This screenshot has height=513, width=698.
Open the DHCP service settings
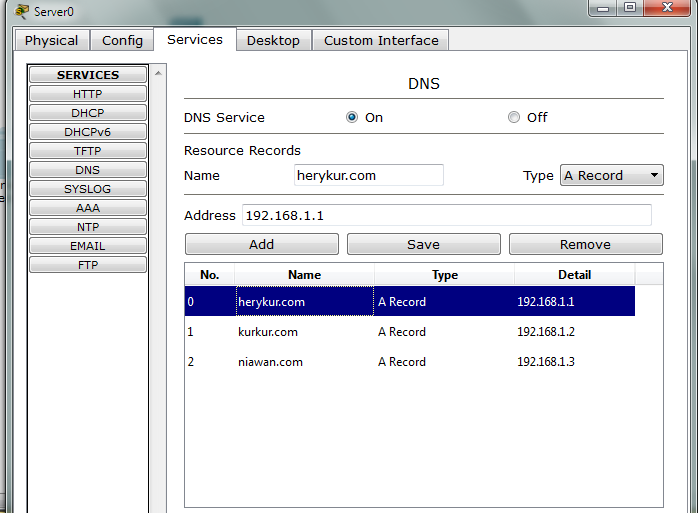[x=88, y=113]
